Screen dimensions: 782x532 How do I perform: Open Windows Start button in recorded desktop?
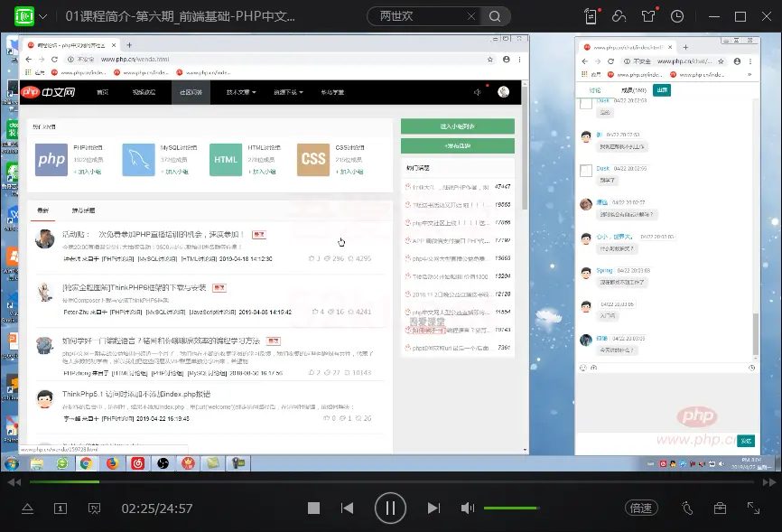pos(11,463)
